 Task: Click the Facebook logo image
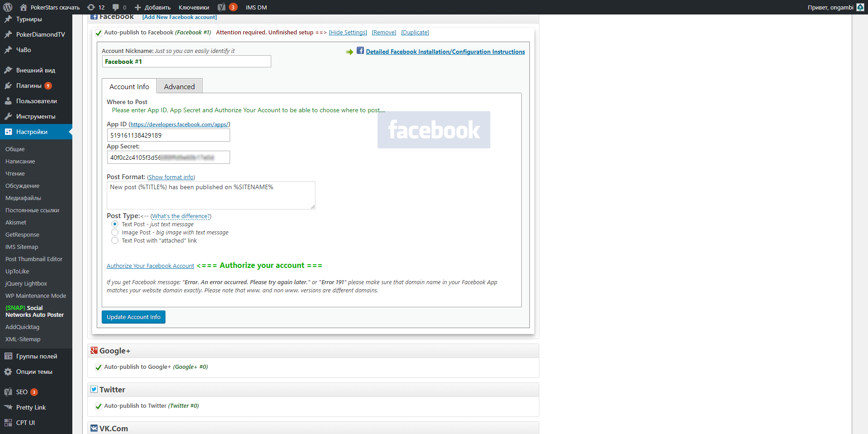pos(434,130)
